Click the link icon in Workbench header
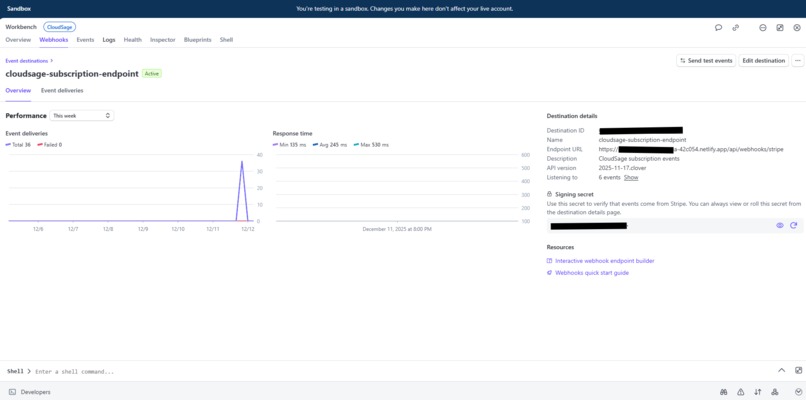The height and width of the screenshot is (400, 806). pyautogui.click(x=736, y=28)
